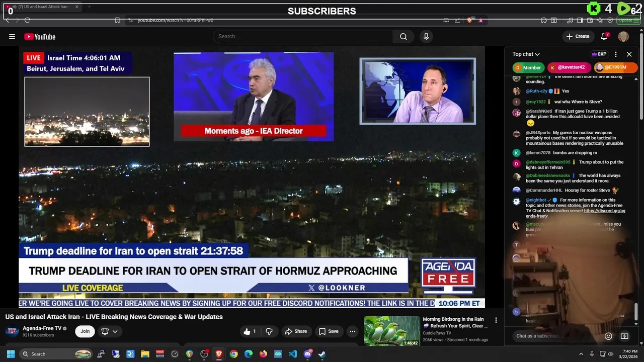Open Brave Rewards triangle icon
Viewport: 644px width, 362px height.
click(x=481, y=20)
